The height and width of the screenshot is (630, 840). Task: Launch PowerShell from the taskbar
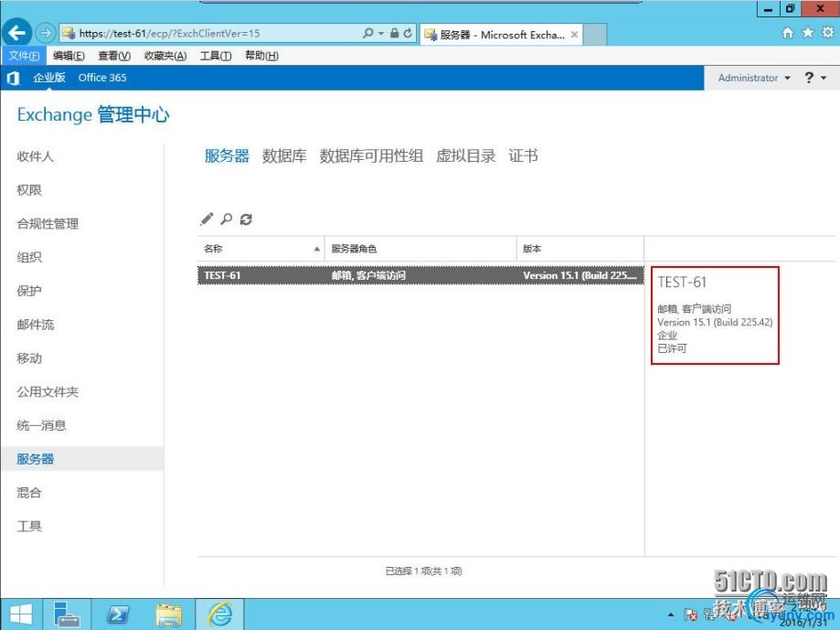[x=118, y=614]
